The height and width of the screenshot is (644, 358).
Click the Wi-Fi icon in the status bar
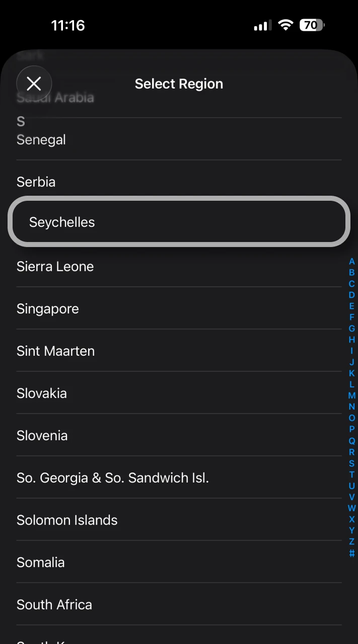(x=285, y=25)
